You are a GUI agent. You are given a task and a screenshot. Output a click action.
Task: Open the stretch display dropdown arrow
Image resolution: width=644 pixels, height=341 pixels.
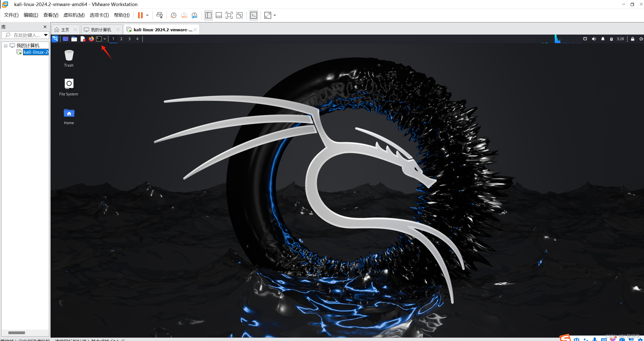(x=275, y=15)
